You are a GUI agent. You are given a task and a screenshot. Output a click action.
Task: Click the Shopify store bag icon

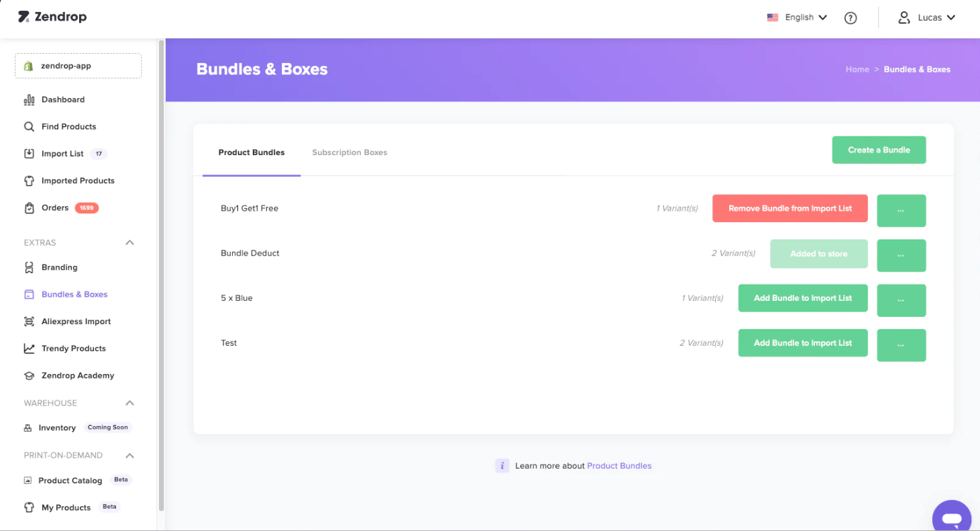28,66
